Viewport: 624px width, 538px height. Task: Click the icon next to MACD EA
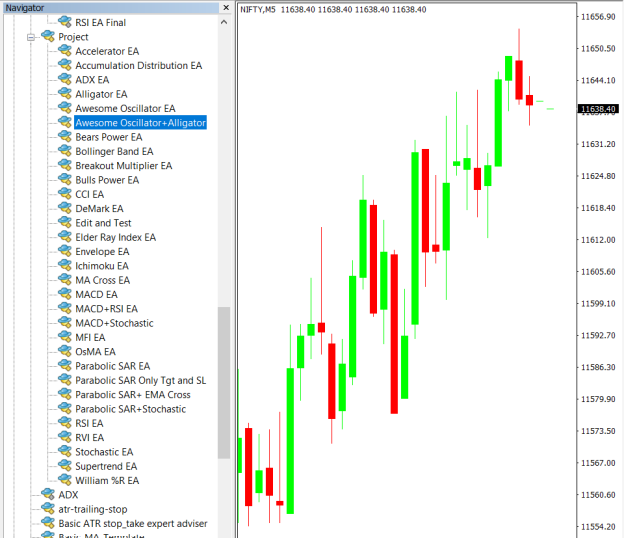click(65, 294)
